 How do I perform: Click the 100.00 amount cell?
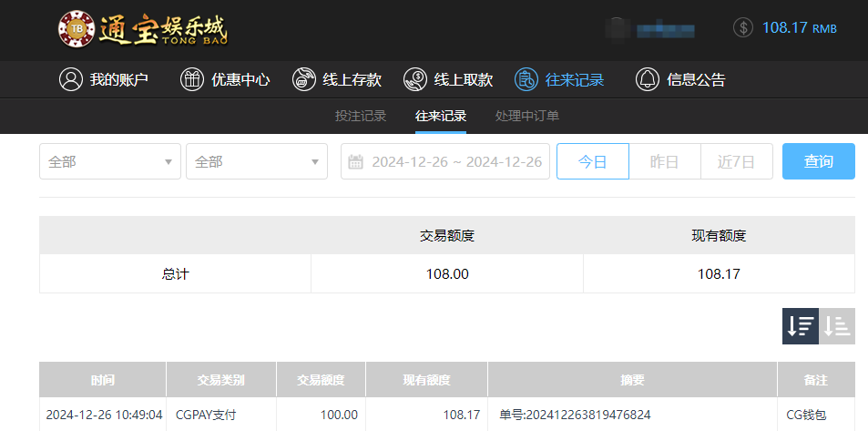point(339,415)
